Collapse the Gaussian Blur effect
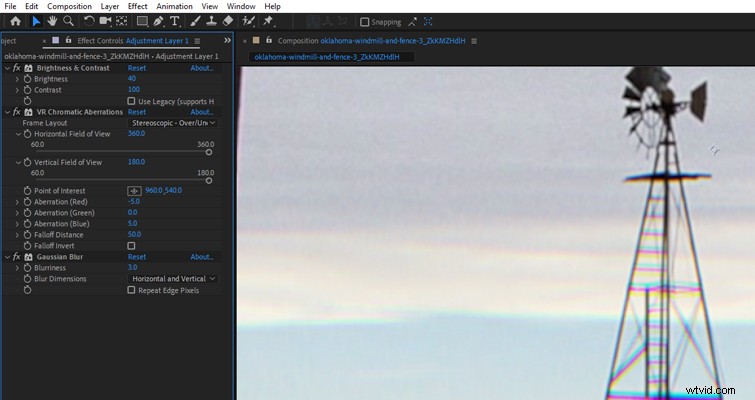 [7, 257]
